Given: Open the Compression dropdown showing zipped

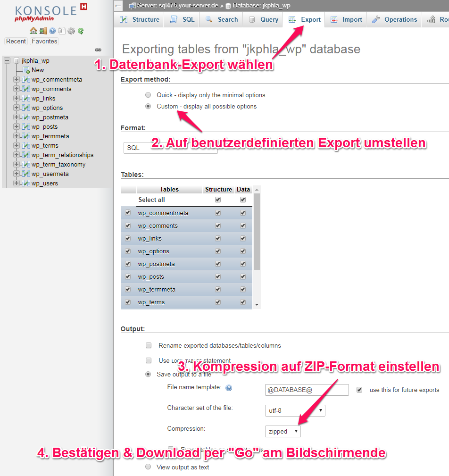Looking at the screenshot, I should coord(282,431).
